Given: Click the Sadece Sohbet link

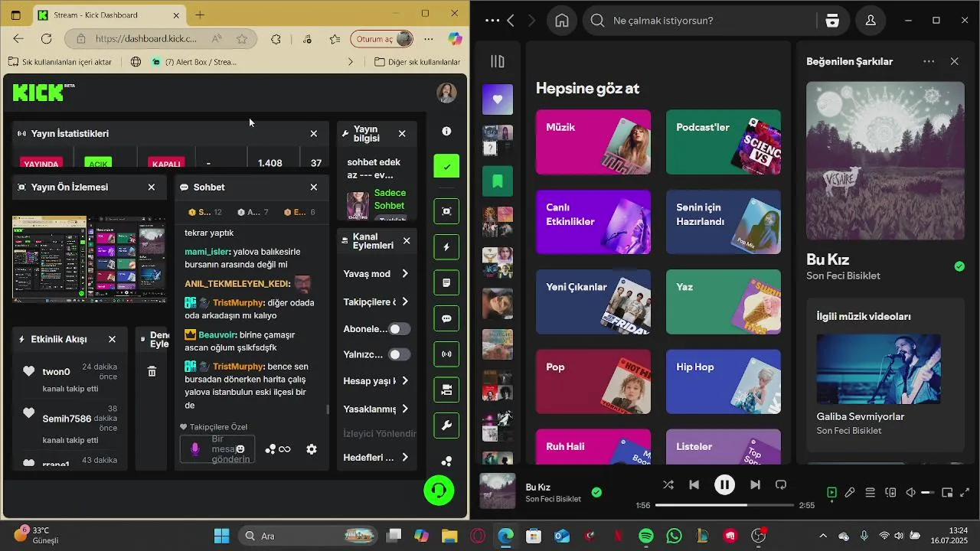Looking at the screenshot, I should coord(390,199).
